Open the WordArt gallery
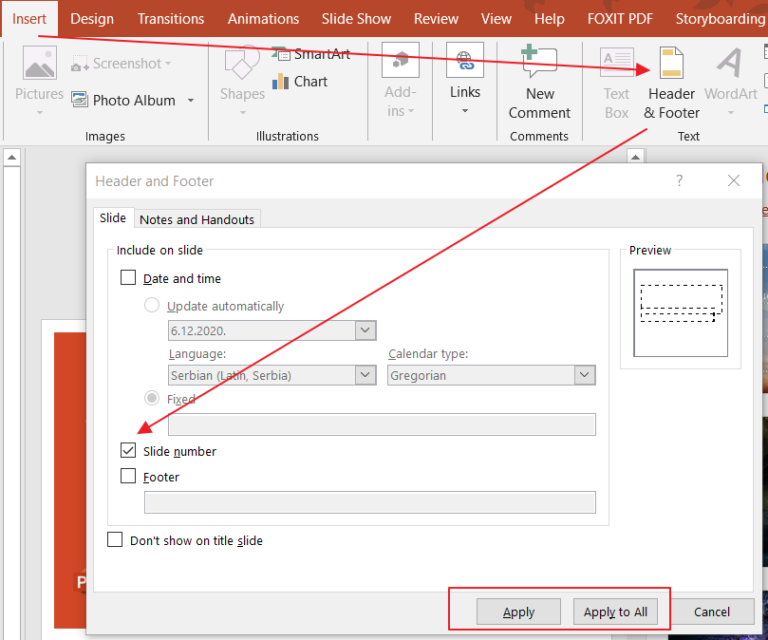The height and width of the screenshot is (640, 768). coord(730,65)
